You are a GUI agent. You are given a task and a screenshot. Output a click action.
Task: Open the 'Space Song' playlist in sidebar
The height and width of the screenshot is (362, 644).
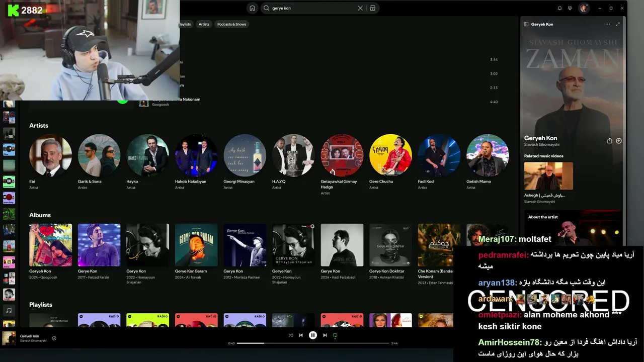[9, 198]
